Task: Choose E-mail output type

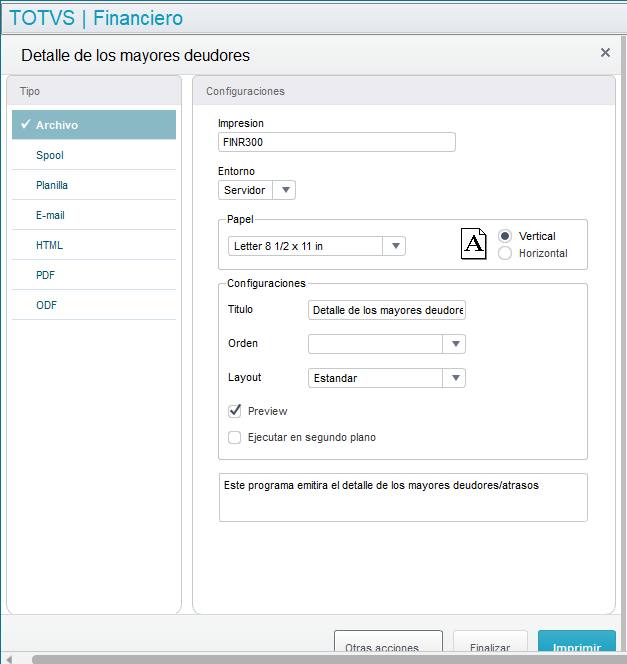Action: (x=94, y=215)
